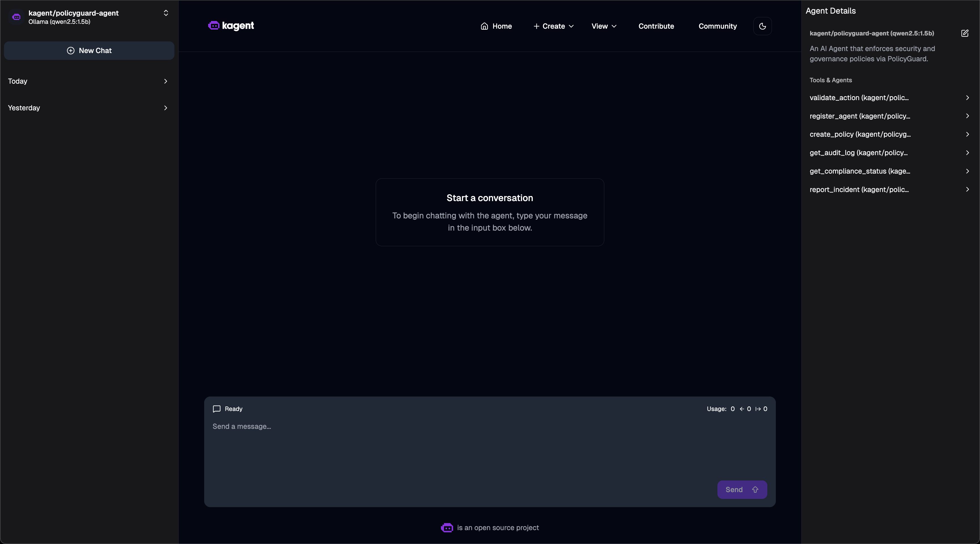
Task: Start a New Chat
Action: (89, 50)
